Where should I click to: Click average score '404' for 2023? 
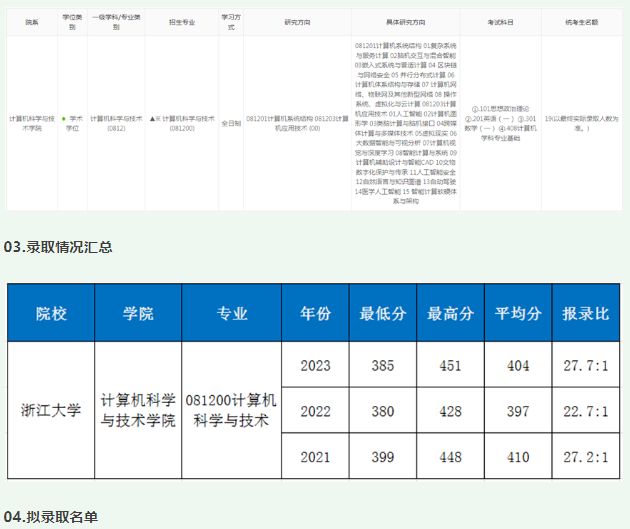(518, 365)
